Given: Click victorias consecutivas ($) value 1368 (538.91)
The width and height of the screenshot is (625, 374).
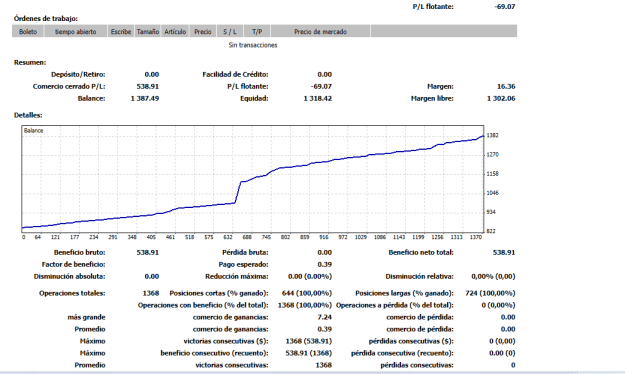Looking at the screenshot, I should pyautogui.click(x=309, y=341).
